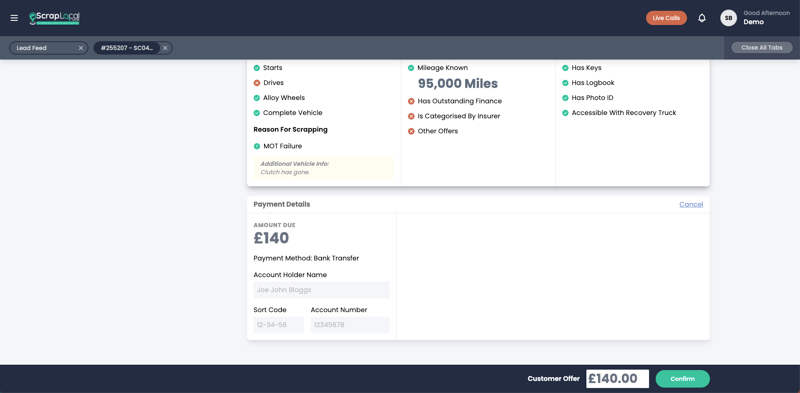Click the Sort Code field
This screenshot has width=800, height=393.
pos(279,325)
